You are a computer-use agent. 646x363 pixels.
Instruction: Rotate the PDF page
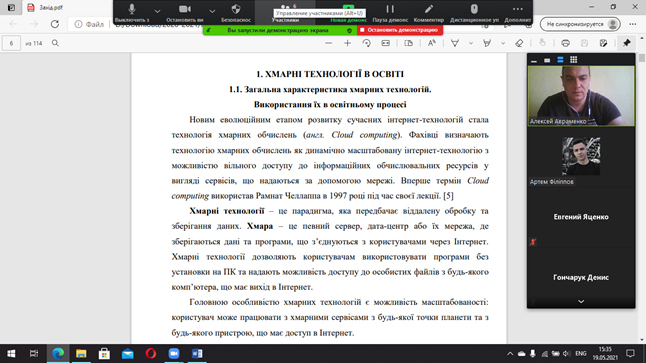pos(366,43)
